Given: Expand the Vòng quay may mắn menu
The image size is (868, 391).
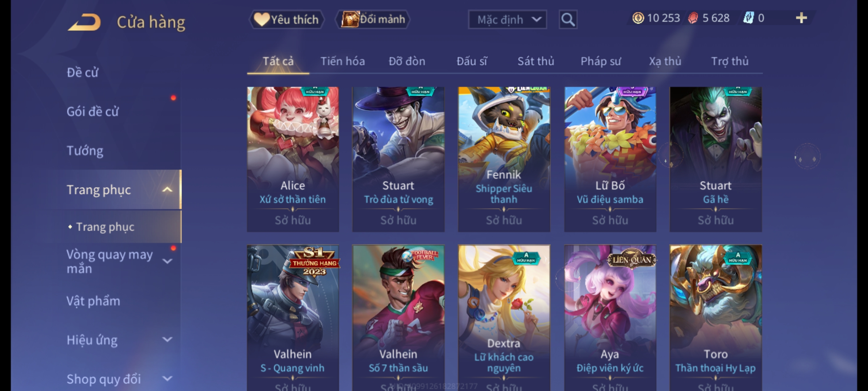Looking at the screenshot, I should [x=167, y=261].
